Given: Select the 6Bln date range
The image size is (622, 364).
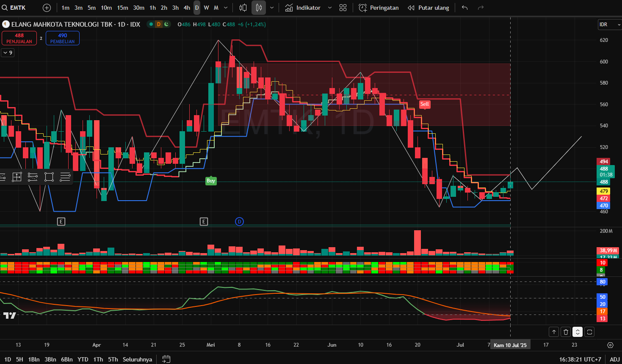Looking at the screenshot, I should point(67,359).
